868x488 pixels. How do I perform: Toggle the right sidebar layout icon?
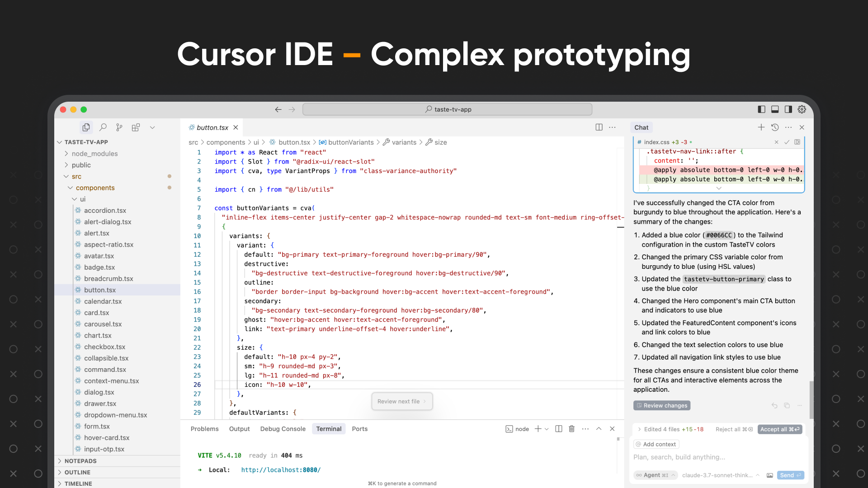788,109
